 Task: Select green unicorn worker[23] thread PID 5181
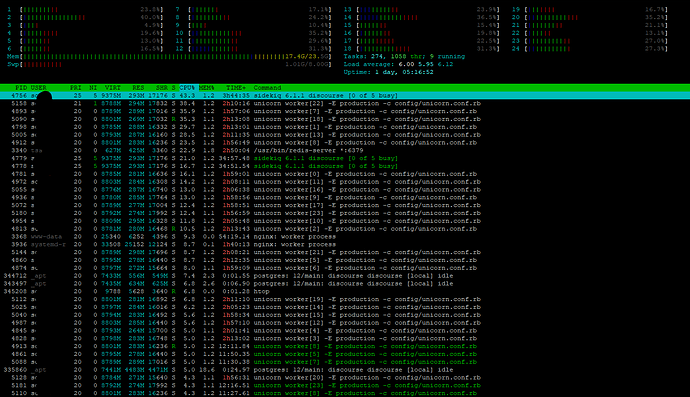(x=345, y=386)
